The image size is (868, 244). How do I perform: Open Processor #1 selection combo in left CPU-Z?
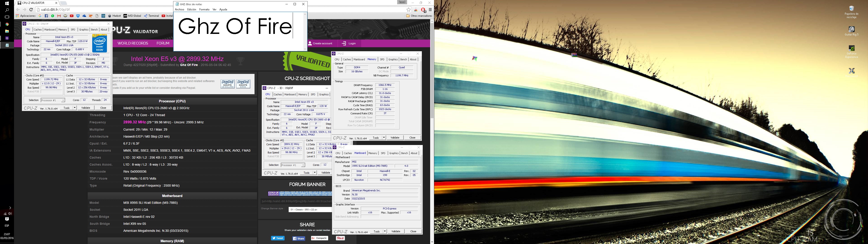53,100
